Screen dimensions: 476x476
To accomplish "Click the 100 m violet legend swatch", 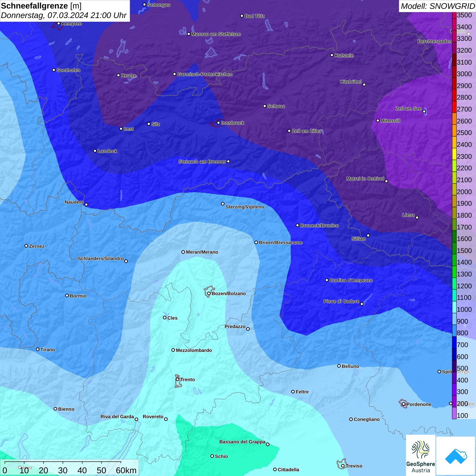I will (454, 413).
